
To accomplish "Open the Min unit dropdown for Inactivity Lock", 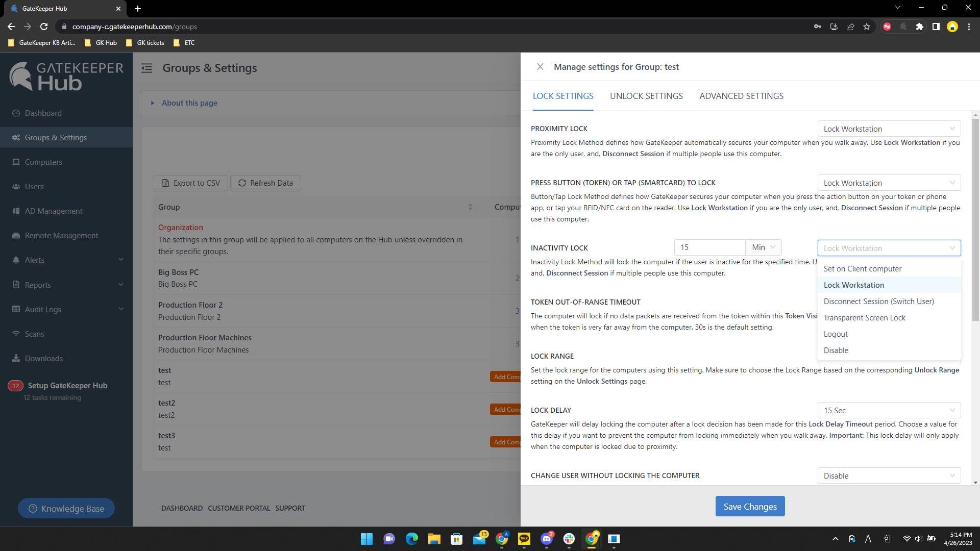I will [x=763, y=247].
